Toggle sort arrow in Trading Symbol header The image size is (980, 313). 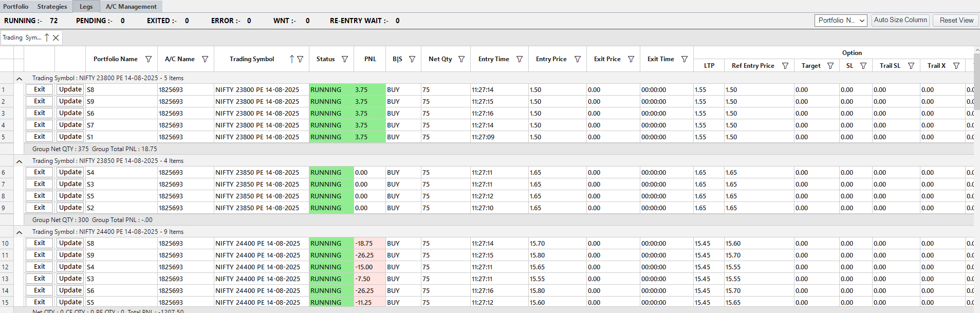(292, 59)
